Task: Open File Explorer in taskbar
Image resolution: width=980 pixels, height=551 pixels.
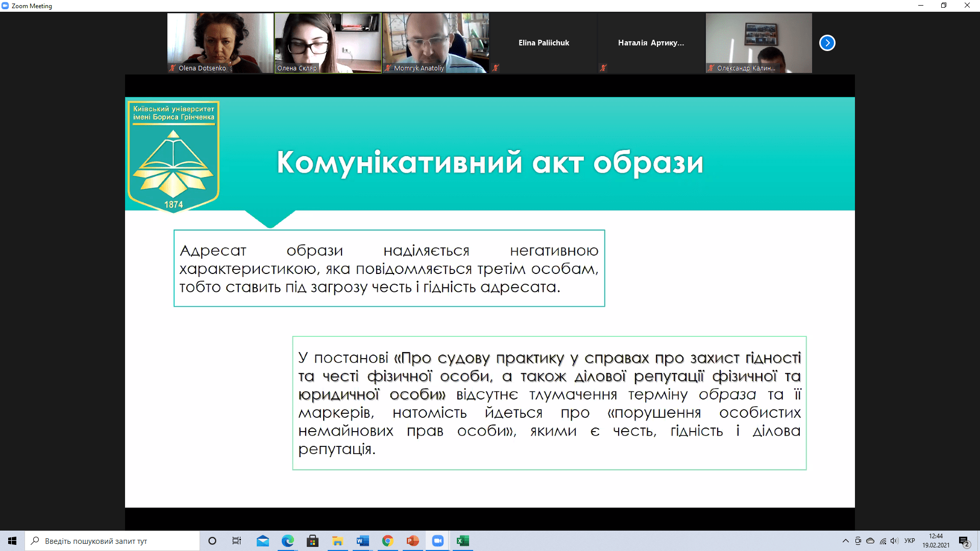Action: pos(337,541)
